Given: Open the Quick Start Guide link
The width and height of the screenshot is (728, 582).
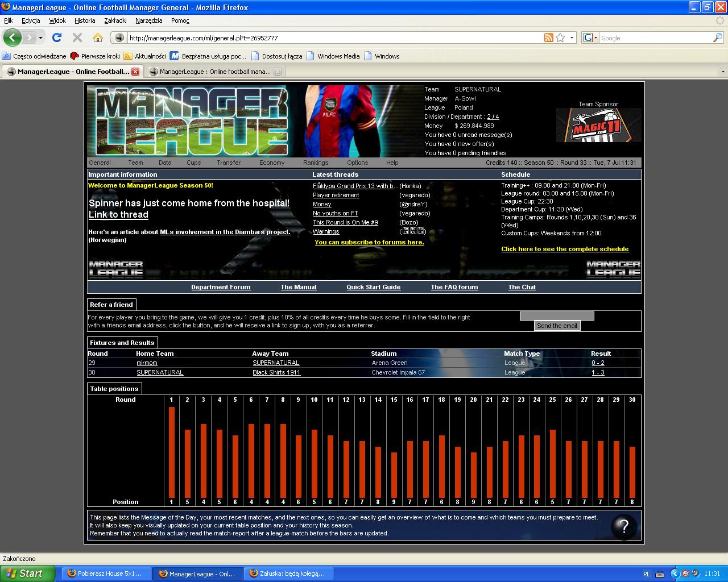Looking at the screenshot, I should point(374,287).
